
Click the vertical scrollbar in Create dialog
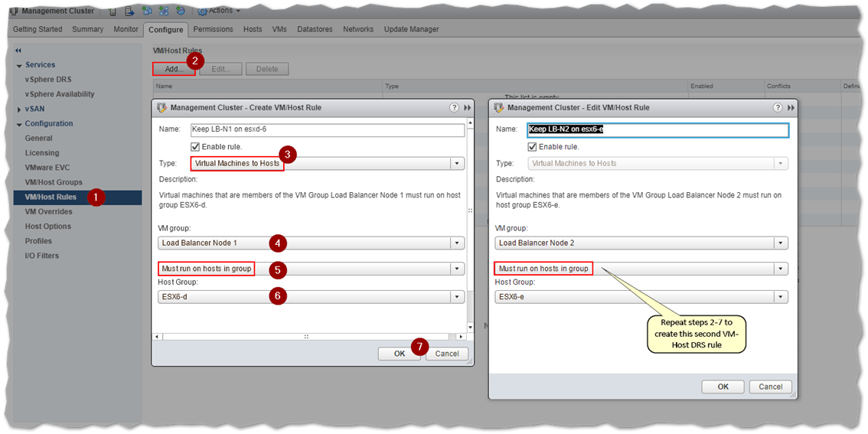(x=471, y=225)
